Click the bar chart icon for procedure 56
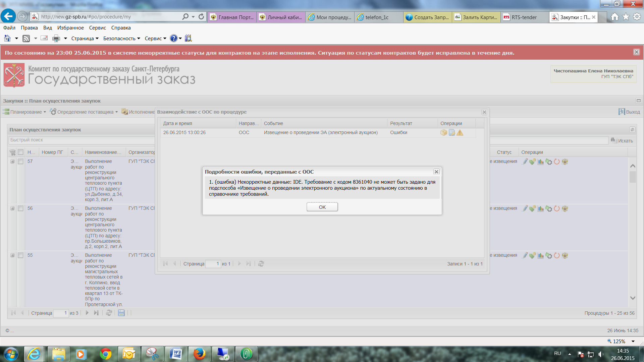 [x=540, y=208]
